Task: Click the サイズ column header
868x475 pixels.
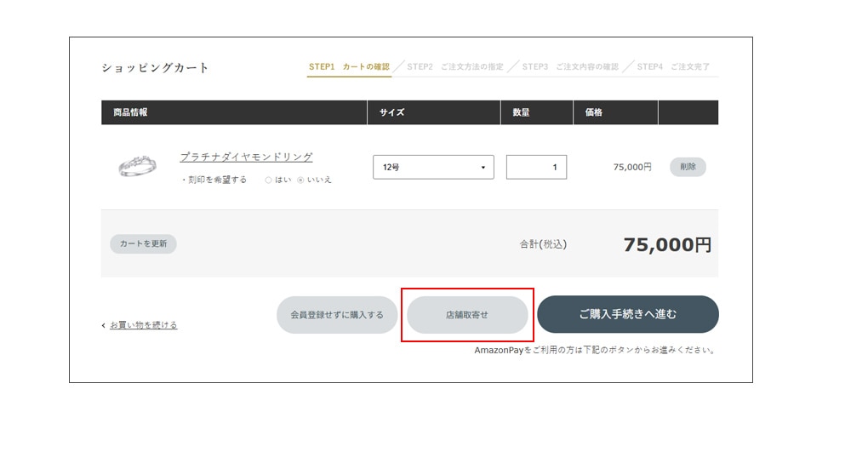Action: pyautogui.click(x=391, y=112)
